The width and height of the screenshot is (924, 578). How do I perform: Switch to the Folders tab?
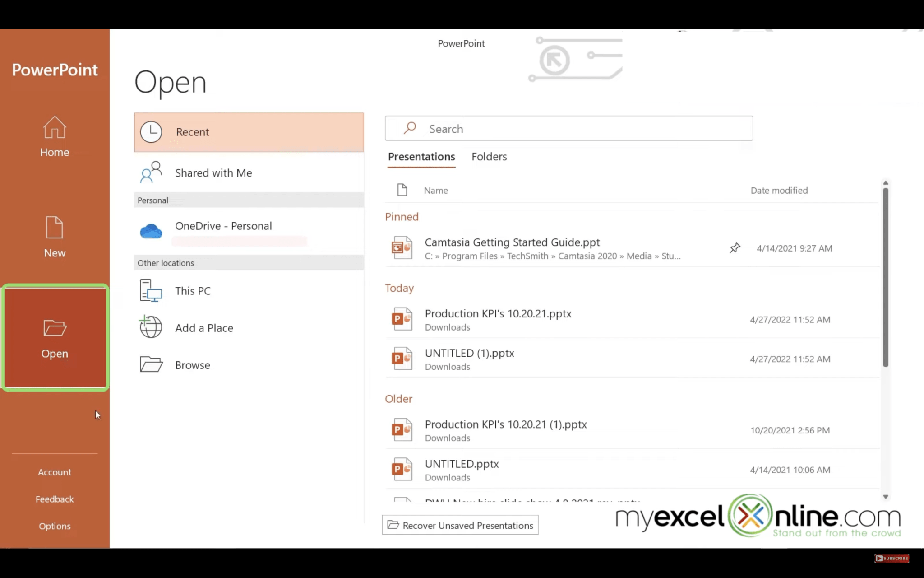[489, 157]
